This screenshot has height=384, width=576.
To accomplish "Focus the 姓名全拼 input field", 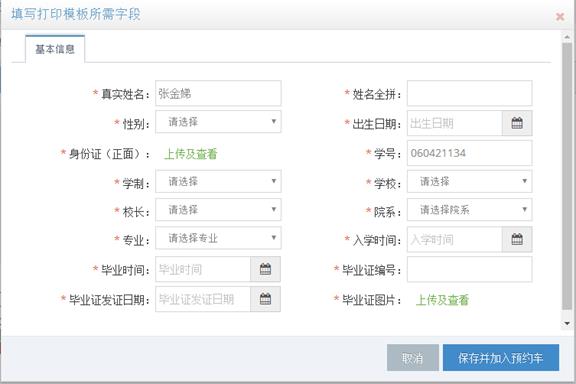I will (469, 93).
